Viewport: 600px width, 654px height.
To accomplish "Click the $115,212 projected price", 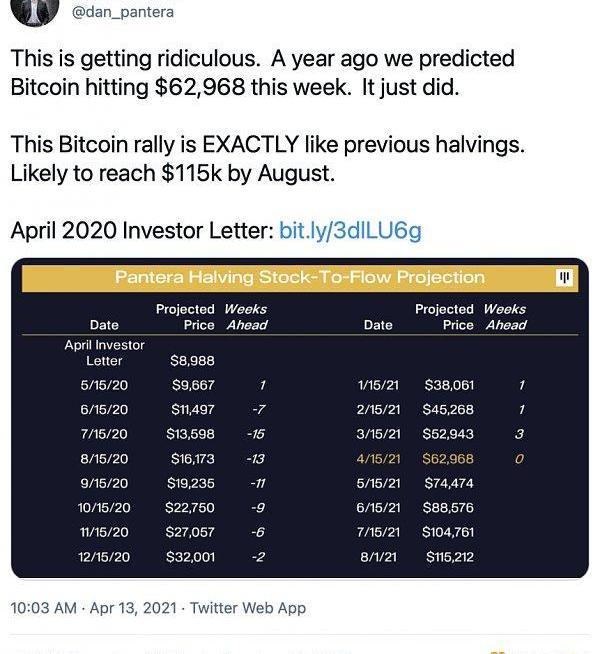I will click(x=449, y=557).
